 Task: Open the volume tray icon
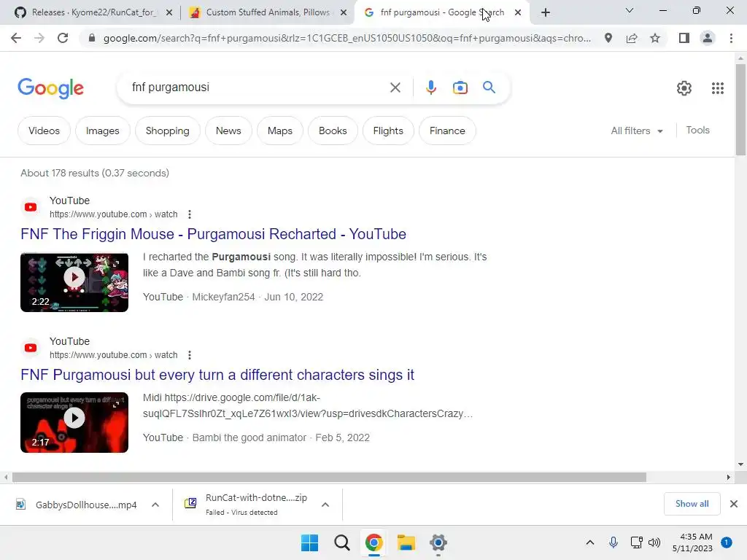(654, 542)
